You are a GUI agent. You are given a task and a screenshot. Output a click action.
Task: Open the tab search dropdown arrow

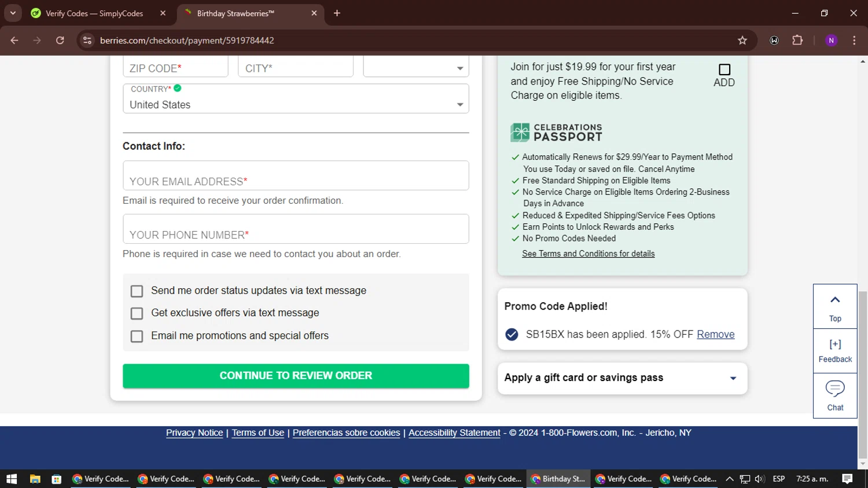(13, 13)
